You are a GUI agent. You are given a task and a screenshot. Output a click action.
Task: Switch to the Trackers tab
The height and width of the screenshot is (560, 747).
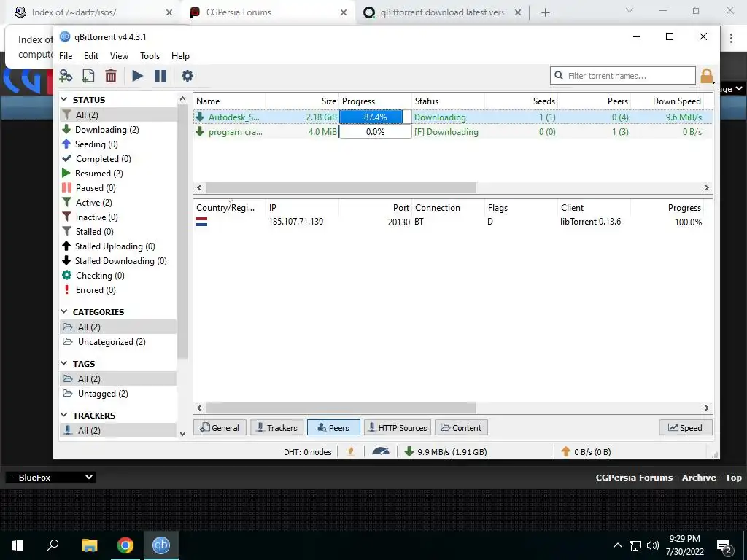click(276, 427)
